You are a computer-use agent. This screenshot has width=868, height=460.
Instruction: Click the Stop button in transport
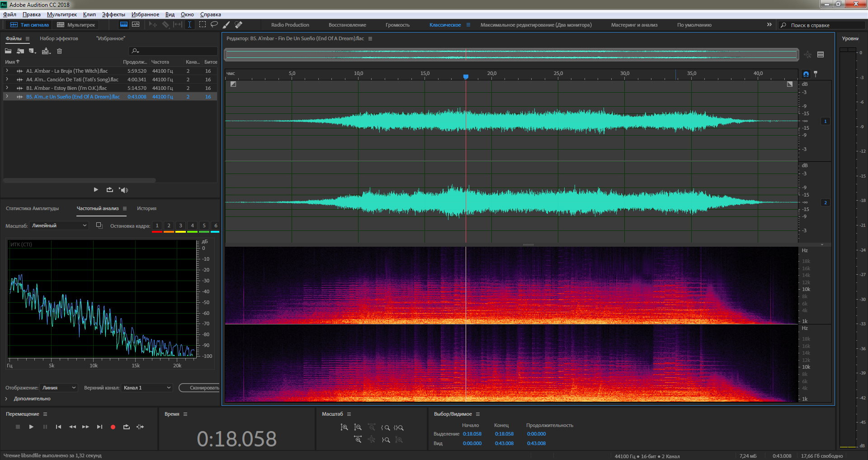(x=18, y=427)
